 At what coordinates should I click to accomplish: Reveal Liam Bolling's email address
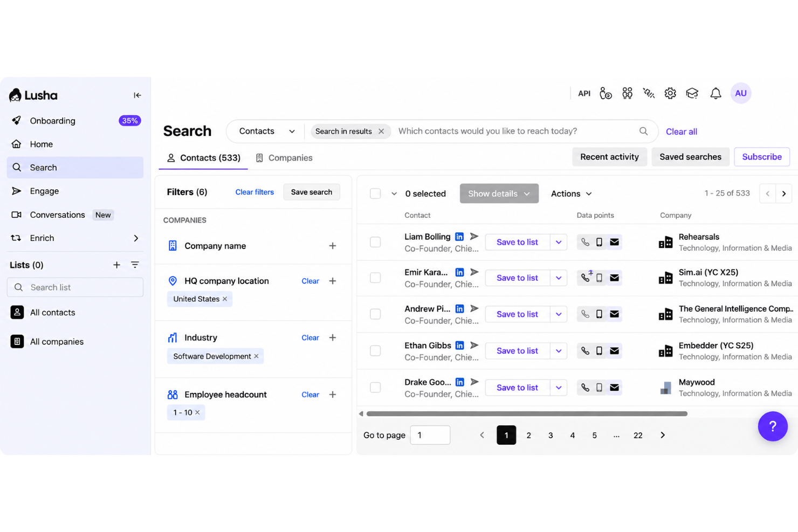point(614,242)
